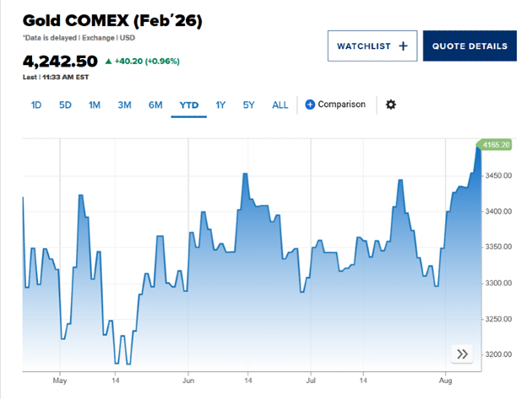The height and width of the screenshot is (399, 532).
Task: Click the green 4165.20 price tag
Action: pyautogui.click(x=496, y=145)
